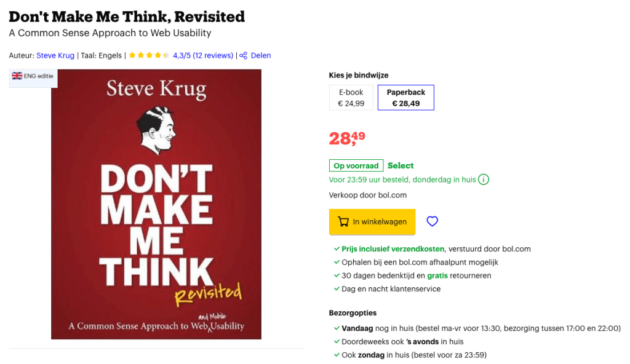Click the star rating icons
The height and width of the screenshot is (364, 630).
[149, 55]
